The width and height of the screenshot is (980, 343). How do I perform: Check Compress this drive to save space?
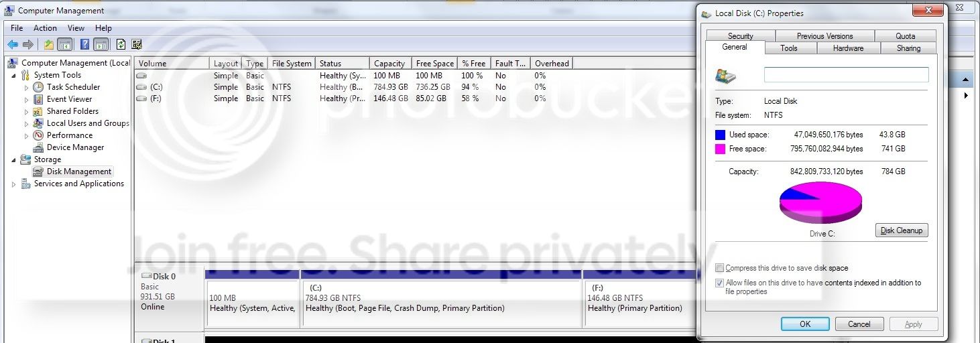(x=719, y=268)
